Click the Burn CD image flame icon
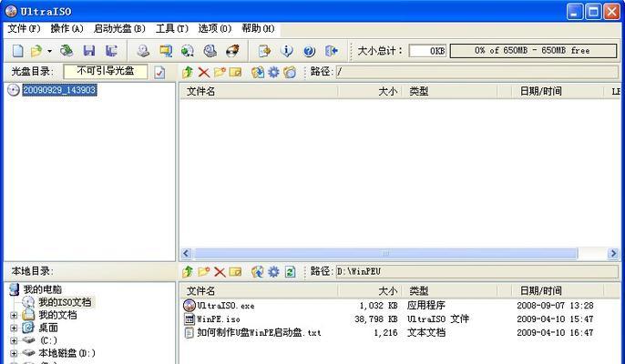625x364 pixels. [x=232, y=51]
